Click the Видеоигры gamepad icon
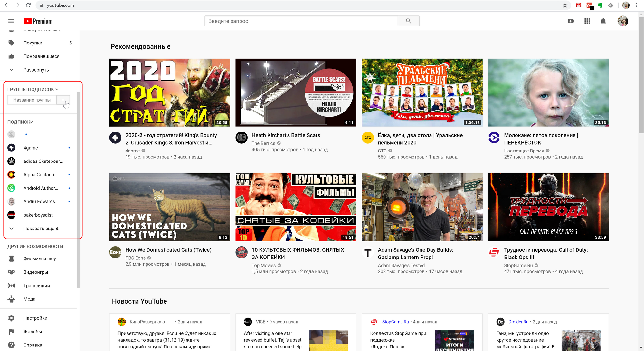Screen dimensions: 644x351 (11, 272)
